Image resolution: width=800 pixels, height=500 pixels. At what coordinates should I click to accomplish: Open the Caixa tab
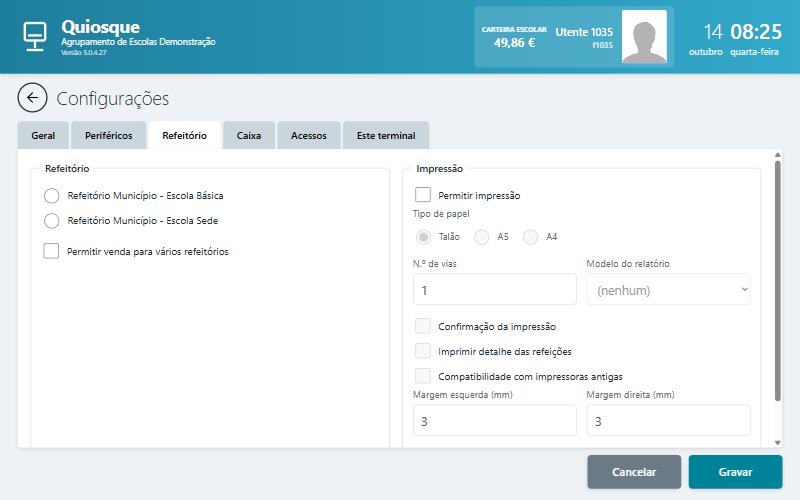pyautogui.click(x=249, y=135)
